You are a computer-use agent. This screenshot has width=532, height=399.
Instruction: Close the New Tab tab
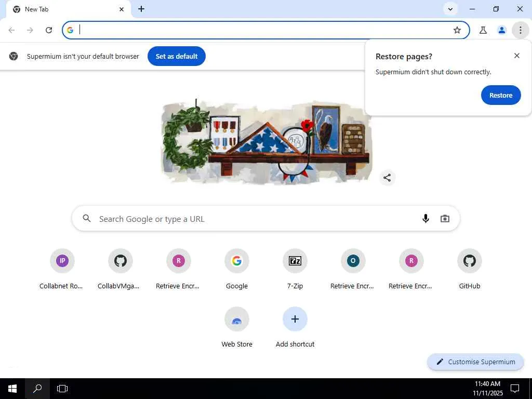(122, 9)
